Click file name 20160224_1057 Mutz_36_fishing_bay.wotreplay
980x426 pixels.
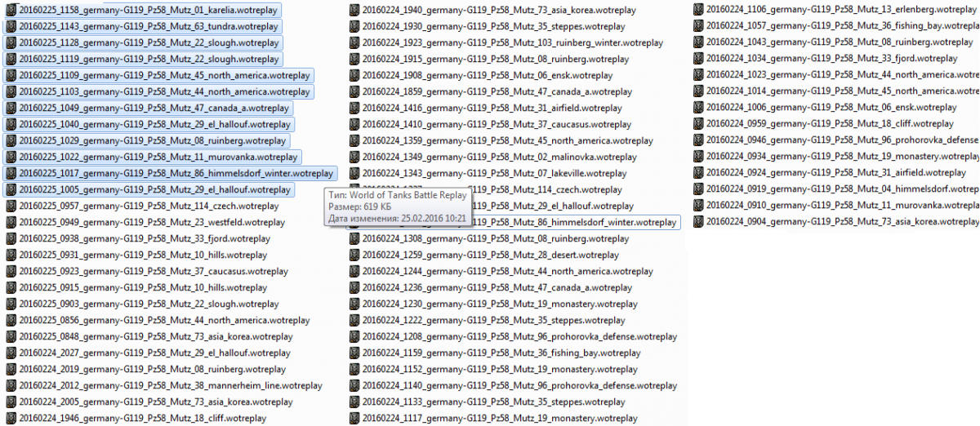coord(842,26)
